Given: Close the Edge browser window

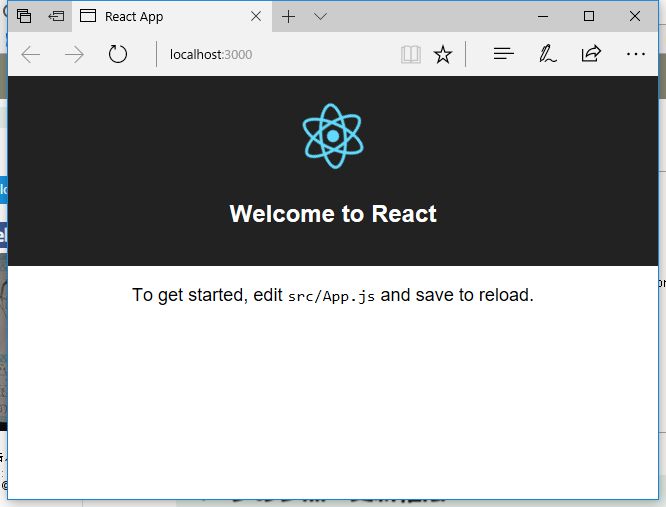Looking at the screenshot, I should click(x=635, y=16).
